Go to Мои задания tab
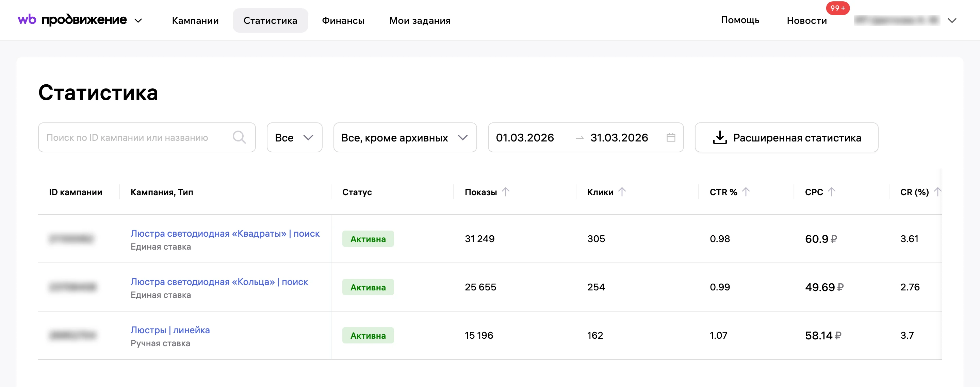Viewport: 980px width, 387px height. coord(420,20)
